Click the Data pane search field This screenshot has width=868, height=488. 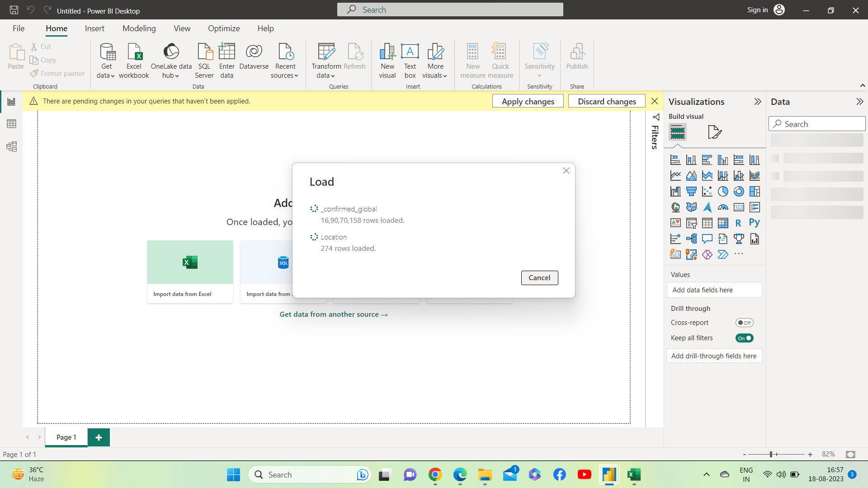(817, 124)
